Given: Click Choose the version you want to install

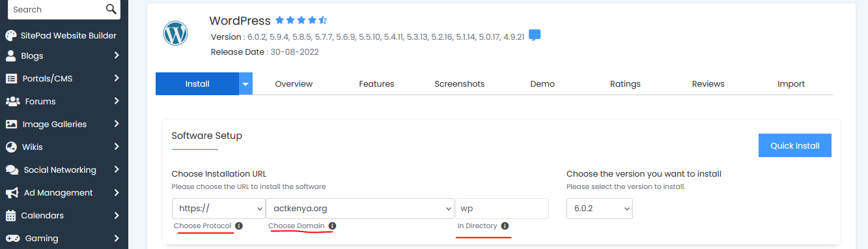Looking at the screenshot, I should tap(644, 174).
